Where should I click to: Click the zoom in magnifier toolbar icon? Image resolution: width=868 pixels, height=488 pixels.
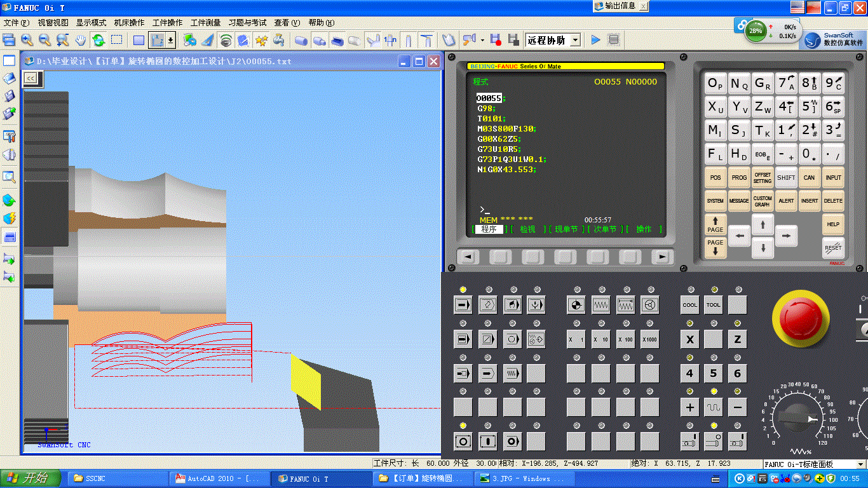27,40
